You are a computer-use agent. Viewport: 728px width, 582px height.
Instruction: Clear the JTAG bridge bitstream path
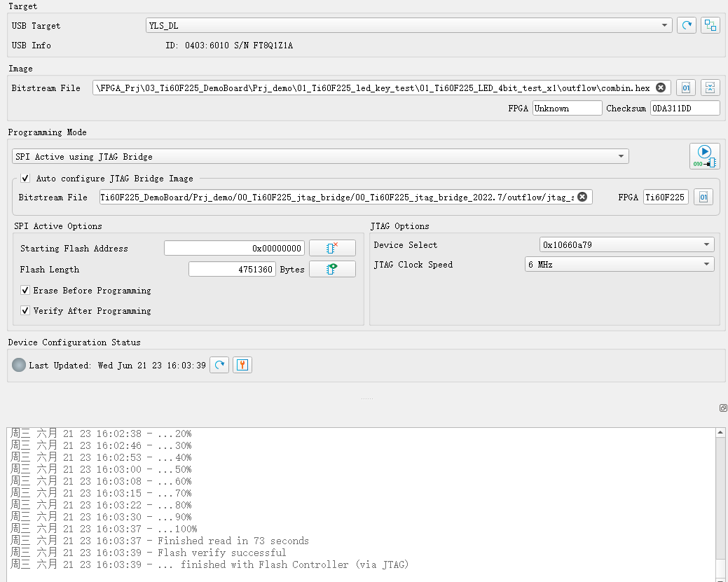[582, 198]
